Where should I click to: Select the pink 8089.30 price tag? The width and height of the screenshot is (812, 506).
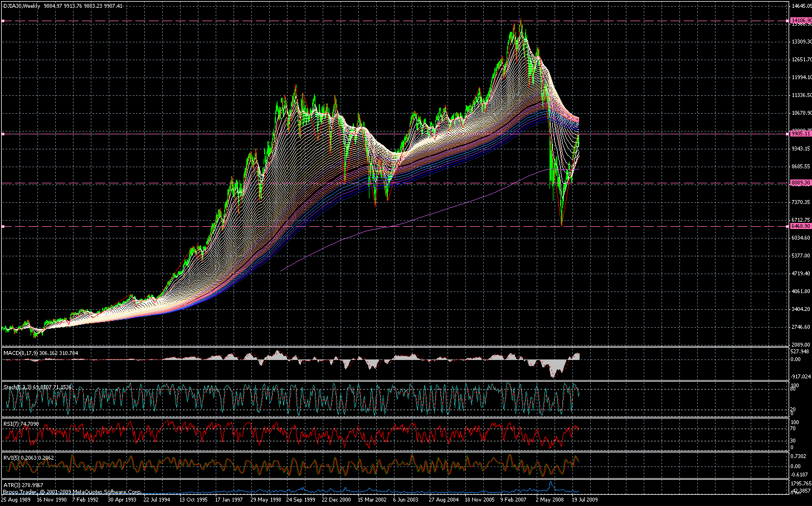[801, 183]
